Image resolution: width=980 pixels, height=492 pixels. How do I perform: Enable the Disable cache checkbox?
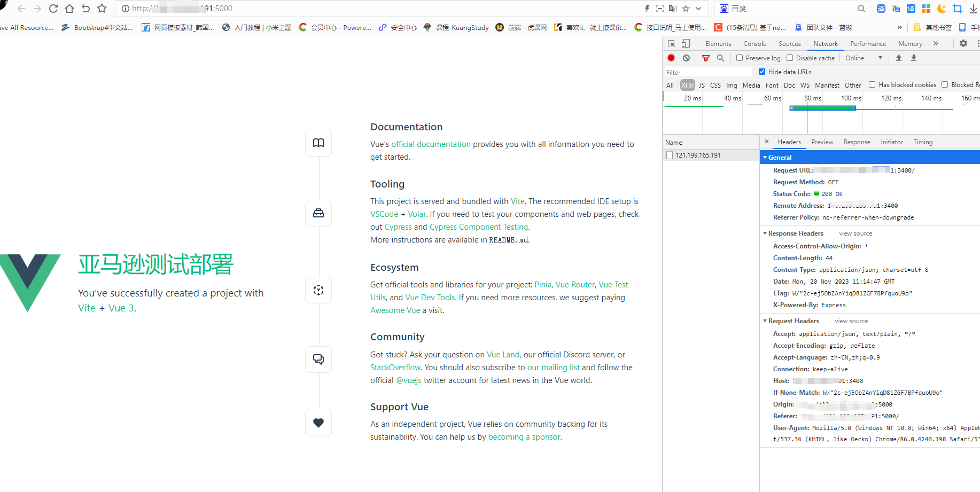(790, 58)
